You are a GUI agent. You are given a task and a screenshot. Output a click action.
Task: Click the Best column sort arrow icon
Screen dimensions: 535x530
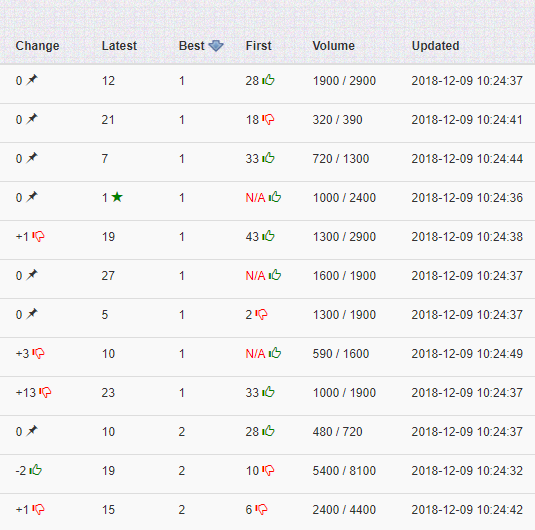[x=216, y=46]
